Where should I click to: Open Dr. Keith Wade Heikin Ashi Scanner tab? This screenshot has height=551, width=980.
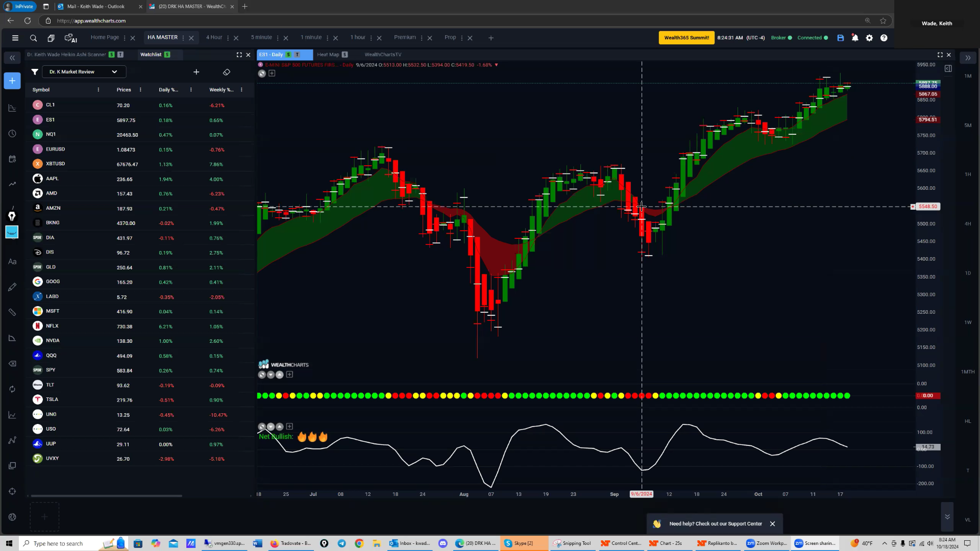[66, 55]
